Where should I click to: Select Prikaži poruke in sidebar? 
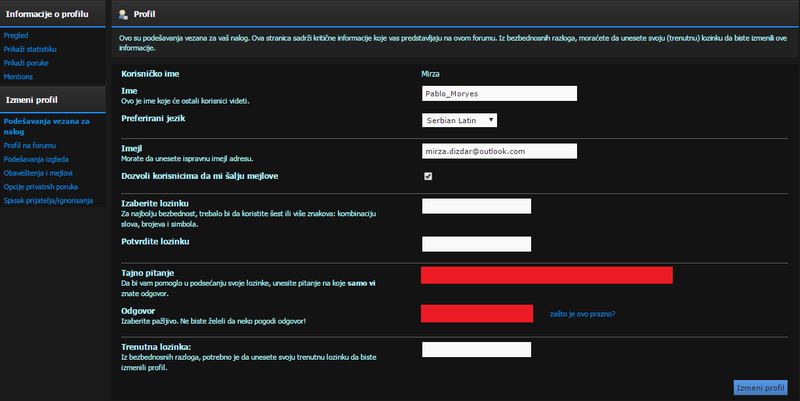[x=27, y=62]
